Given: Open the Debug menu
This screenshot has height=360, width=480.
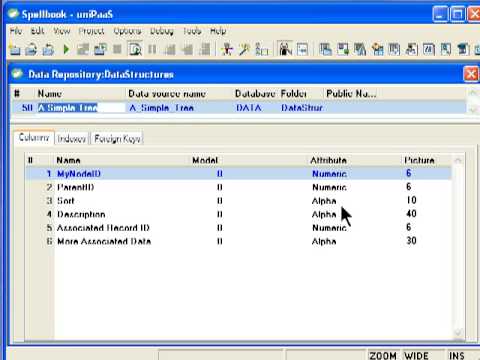Looking at the screenshot, I should tap(162, 31).
